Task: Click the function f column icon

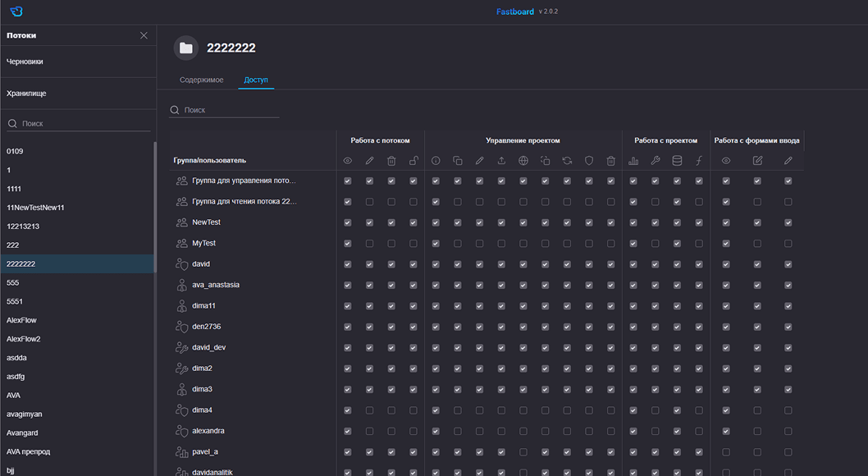Action: pyautogui.click(x=699, y=161)
